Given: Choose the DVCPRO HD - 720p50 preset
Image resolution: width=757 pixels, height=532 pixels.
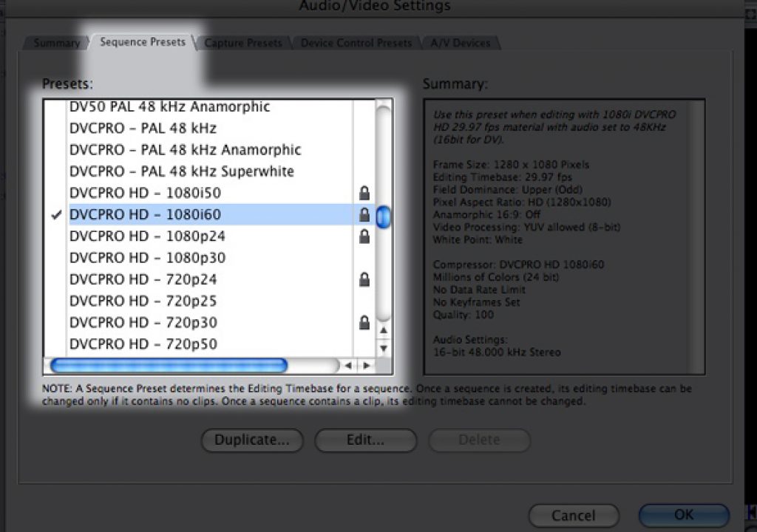Looking at the screenshot, I should (x=143, y=344).
